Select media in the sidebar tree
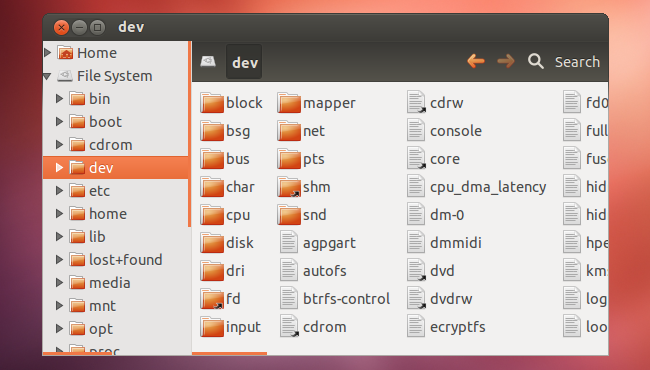This screenshot has width=650, height=370. click(110, 283)
